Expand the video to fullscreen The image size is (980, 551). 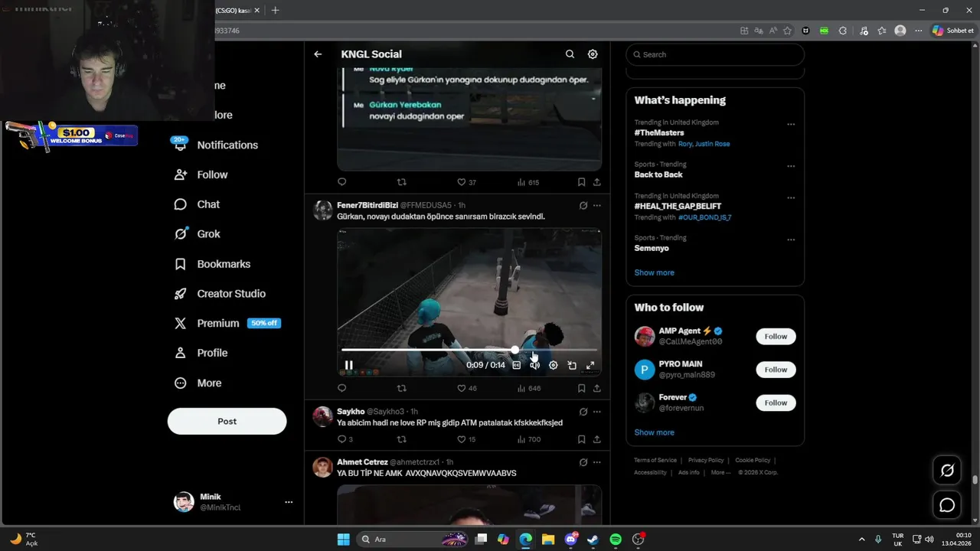590,365
